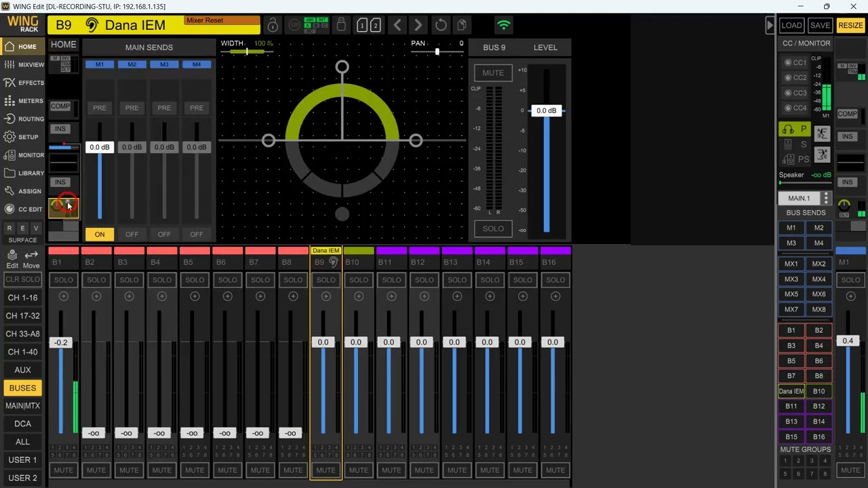Select the B11 button in bus sends grid

[791, 407]
